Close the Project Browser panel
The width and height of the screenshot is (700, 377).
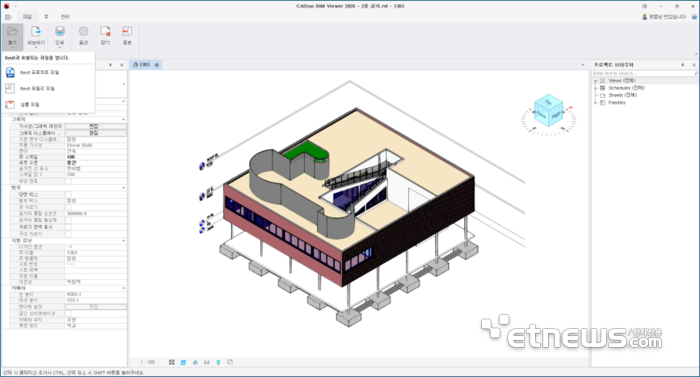(x=695, y=65)
